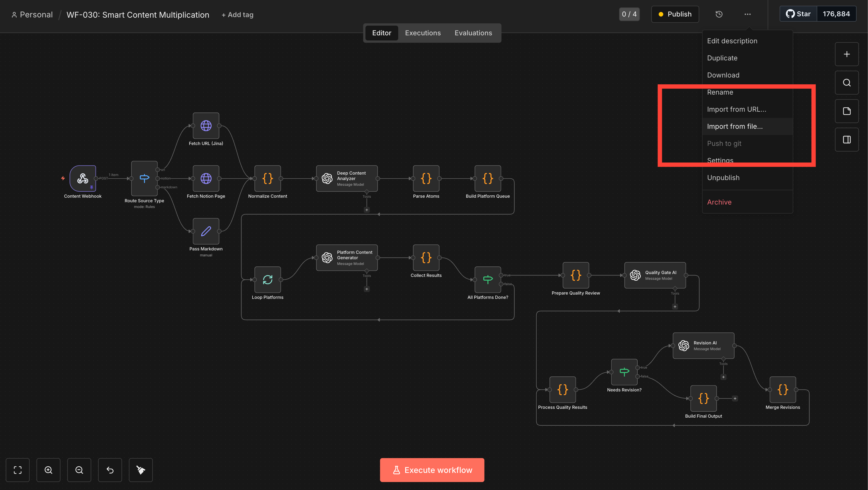This screenshot has width=868, height=490.
Task: Select the Editor tab
Action: (382, 33)
